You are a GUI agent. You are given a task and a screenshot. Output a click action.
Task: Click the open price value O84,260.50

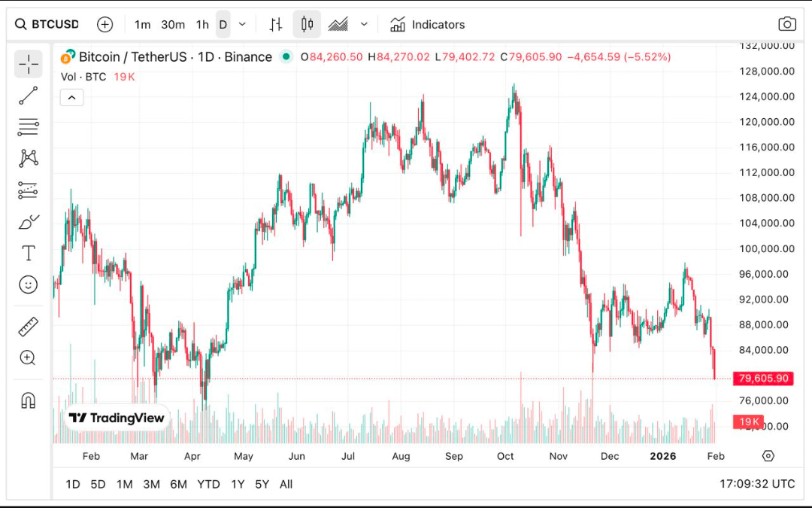tap(332, 56)
